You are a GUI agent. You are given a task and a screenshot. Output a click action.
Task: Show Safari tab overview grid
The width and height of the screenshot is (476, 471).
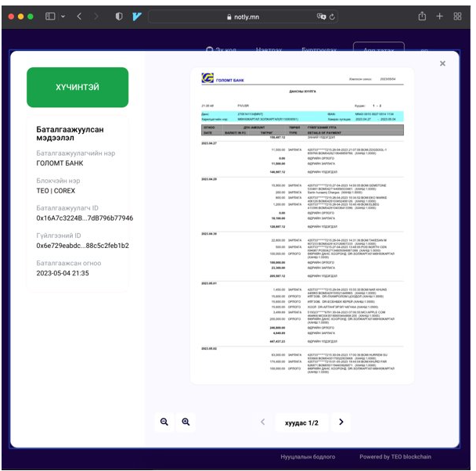coord(458,16)
